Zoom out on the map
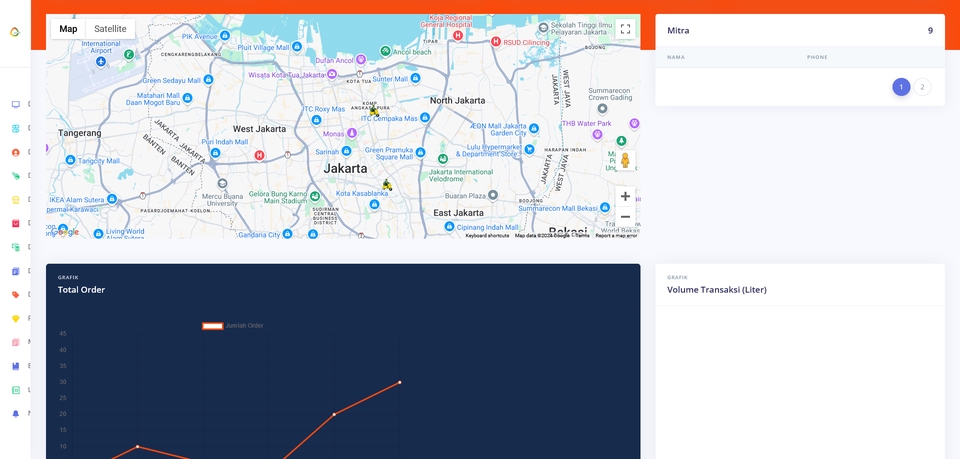 (x=625, y=217)
